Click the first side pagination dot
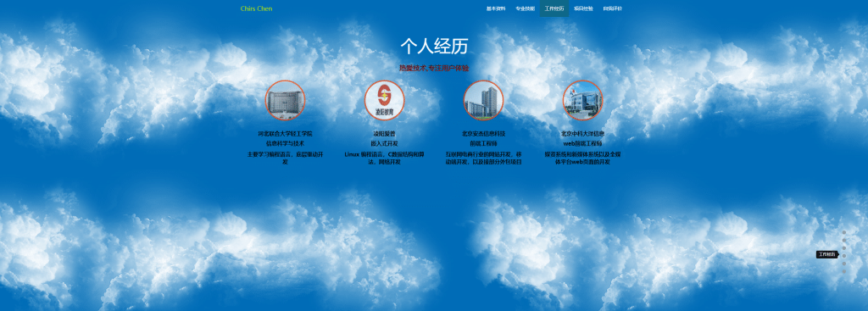The image size is (868, 311). [x=844, y=232]
